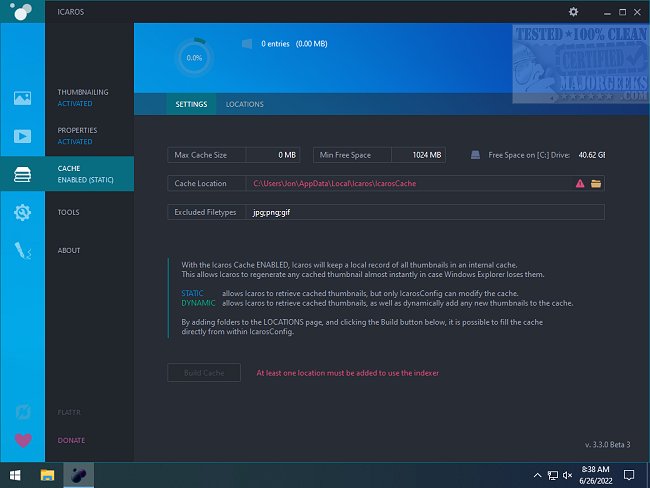The image size is (650, 488).
Task: Switch to the SETTINGS tab
Action: coord(191,104)
